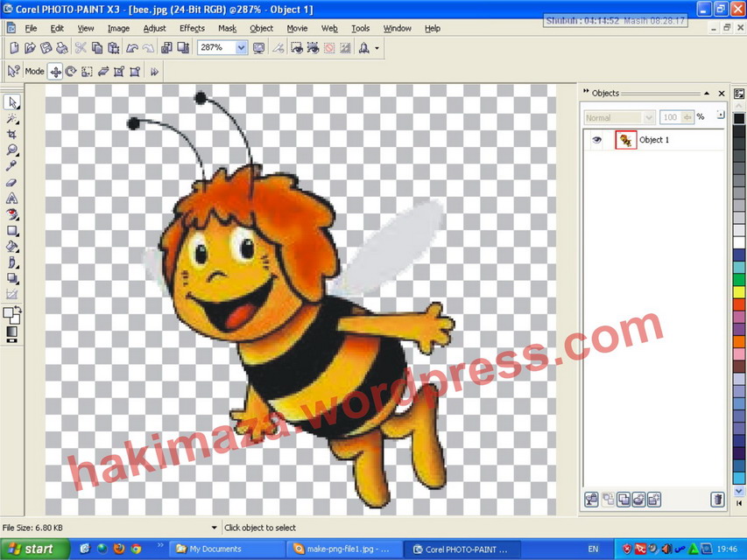Expand the property bar overflow chevron
The height and width of the screenshot is (560, 747).
pos(154,72)
